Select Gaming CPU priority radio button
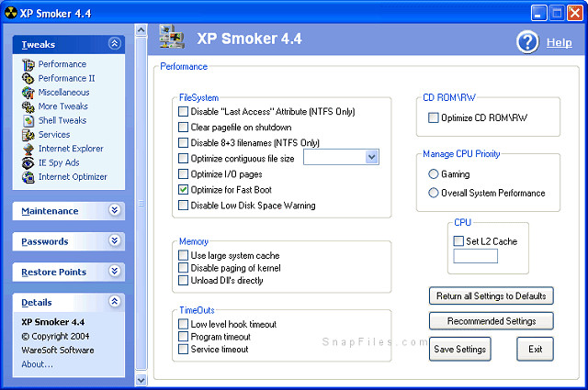 (433, 174)
